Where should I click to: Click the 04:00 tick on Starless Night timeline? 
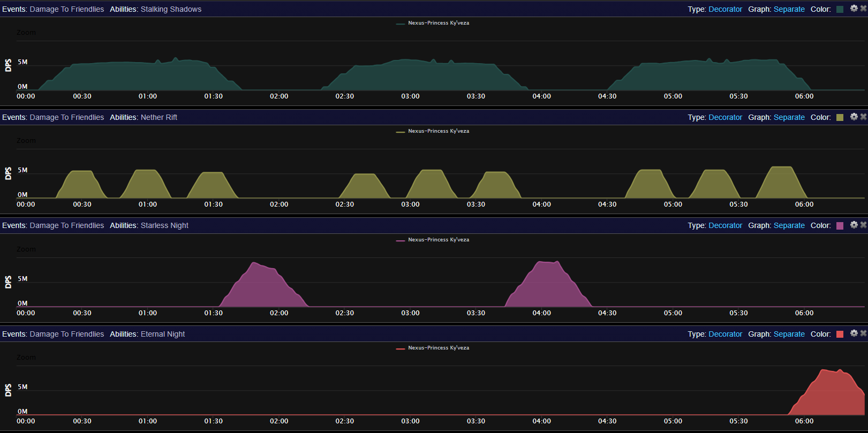click(x=541, y=313)
